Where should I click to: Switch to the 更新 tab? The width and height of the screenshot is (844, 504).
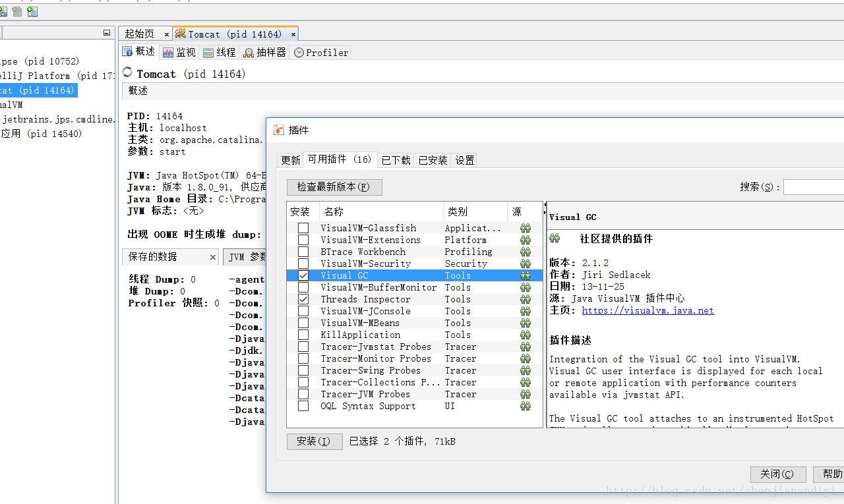(290, 159)
